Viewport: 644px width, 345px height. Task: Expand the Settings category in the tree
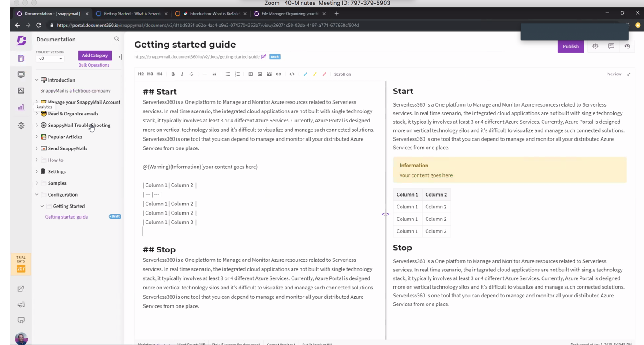point(37,171)
